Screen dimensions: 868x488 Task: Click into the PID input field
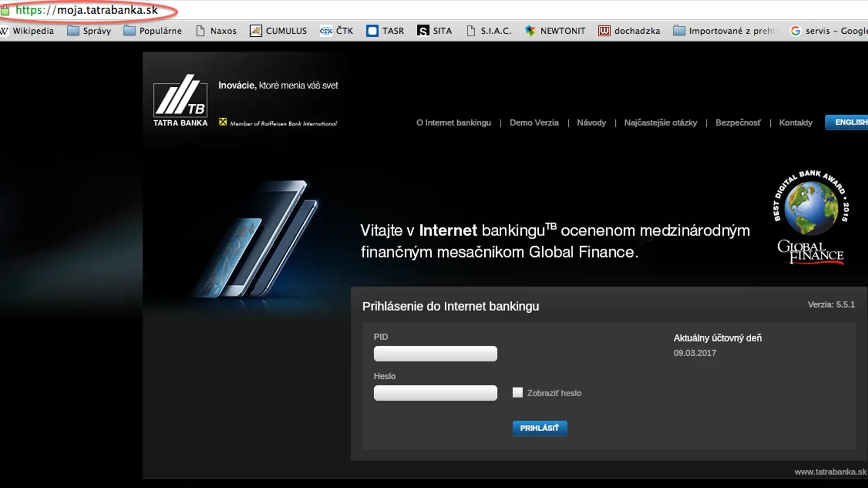pos(436,354)
